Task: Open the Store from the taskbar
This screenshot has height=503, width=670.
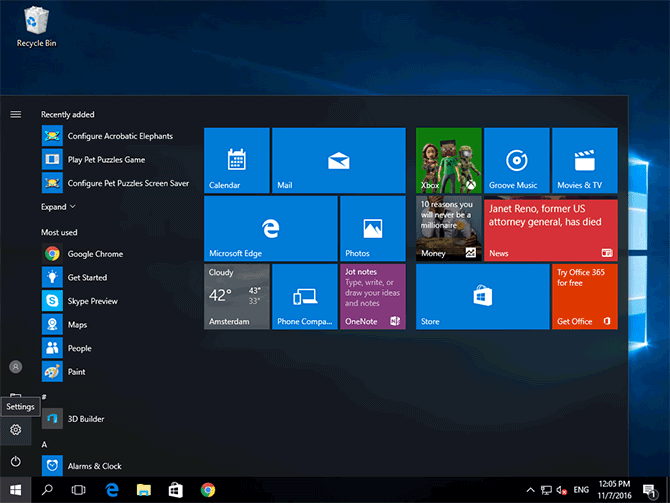Action: [175, 490]
